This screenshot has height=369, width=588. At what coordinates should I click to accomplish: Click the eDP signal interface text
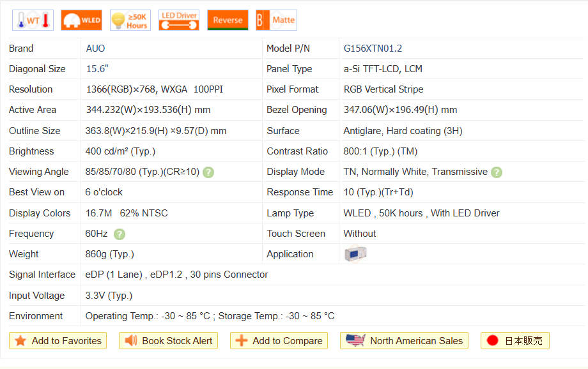point(176,275)
